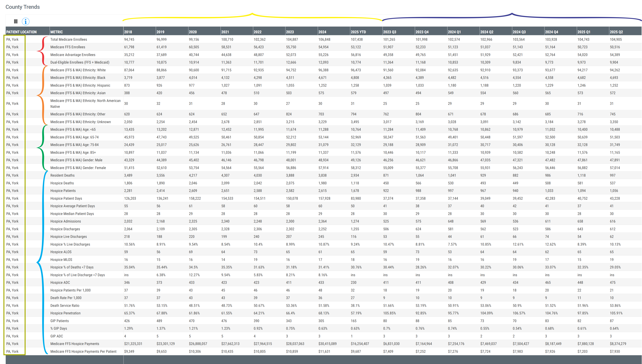Sort by METRIC column header
The image size is (642, 364).
coord(57,32)
